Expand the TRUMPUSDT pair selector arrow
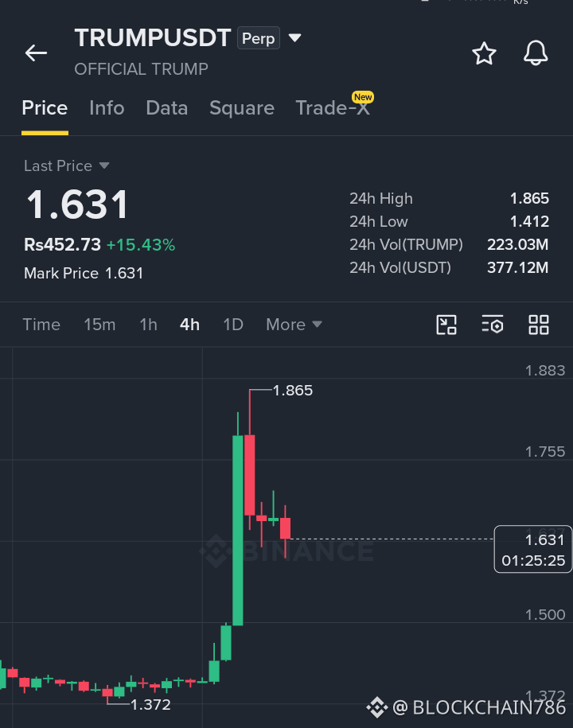This screenshot has width=573, height=728. click(295, 37)
